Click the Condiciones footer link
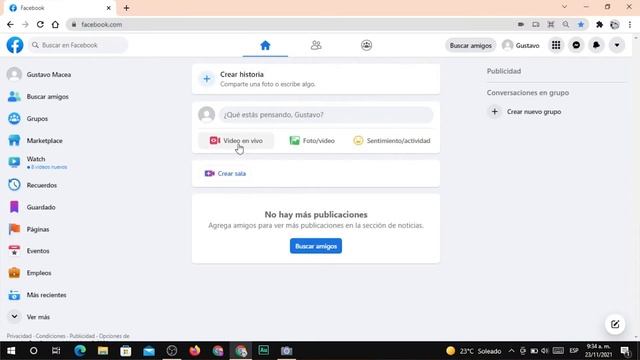640x360 pixels. point(50,336)
